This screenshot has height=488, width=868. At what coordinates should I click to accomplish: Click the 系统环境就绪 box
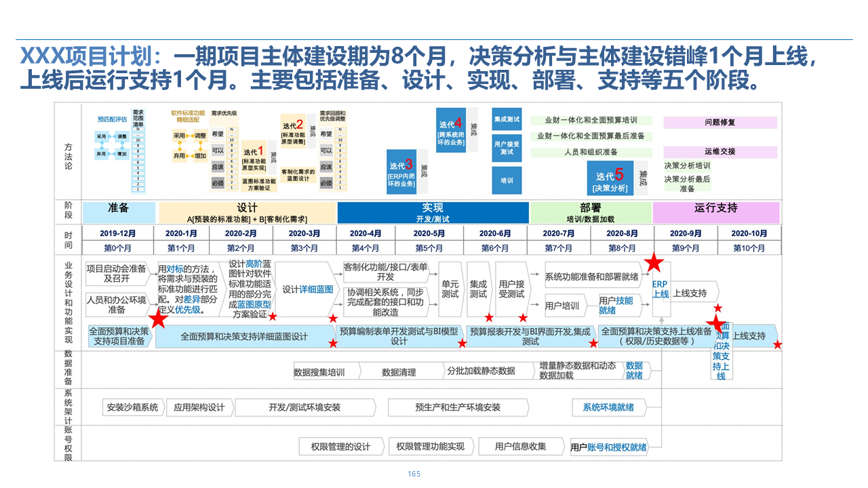[x=609, y=407]
